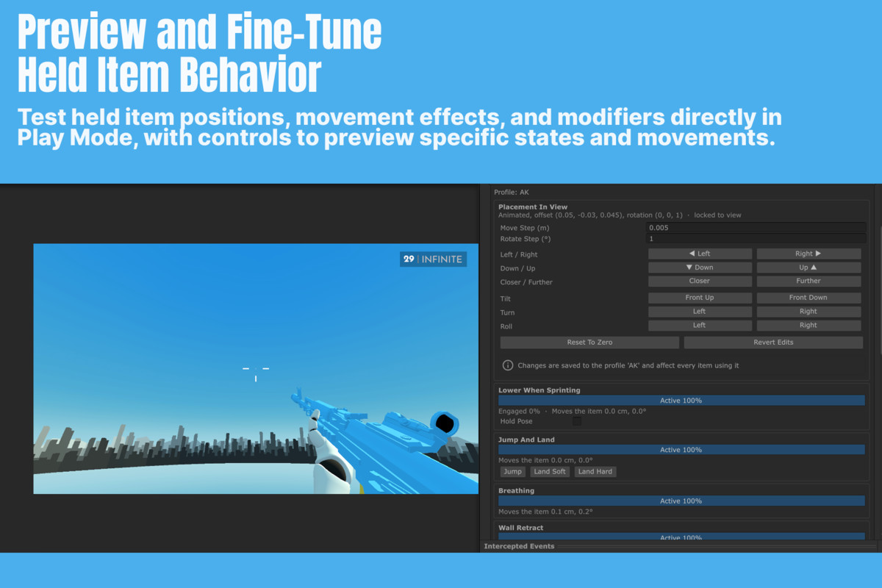This screenshot has width=882, height=588.
Task: Click the '29 | INFINITE' ammo counter
Action: 433,259
